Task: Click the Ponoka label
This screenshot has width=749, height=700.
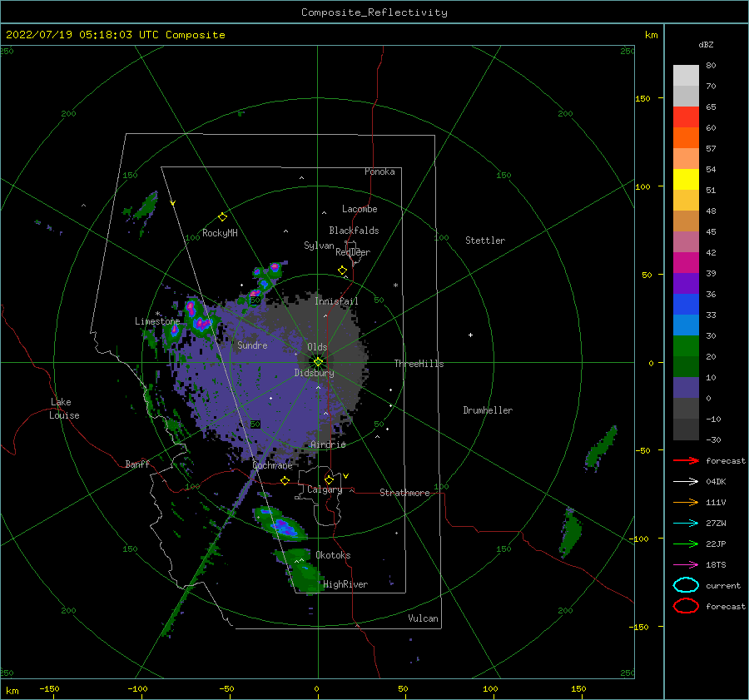Action: click(379, 171)
